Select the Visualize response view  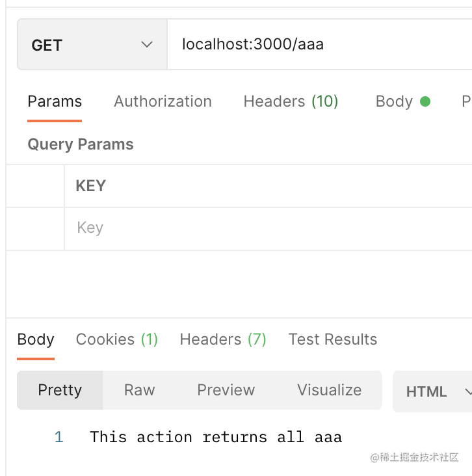[x=329, y=390]
